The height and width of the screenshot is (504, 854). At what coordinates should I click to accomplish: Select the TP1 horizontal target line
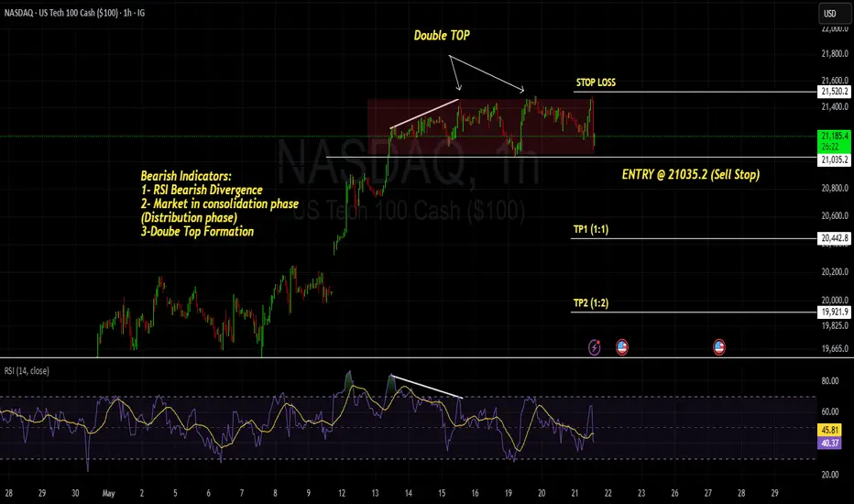click(694, 238)
